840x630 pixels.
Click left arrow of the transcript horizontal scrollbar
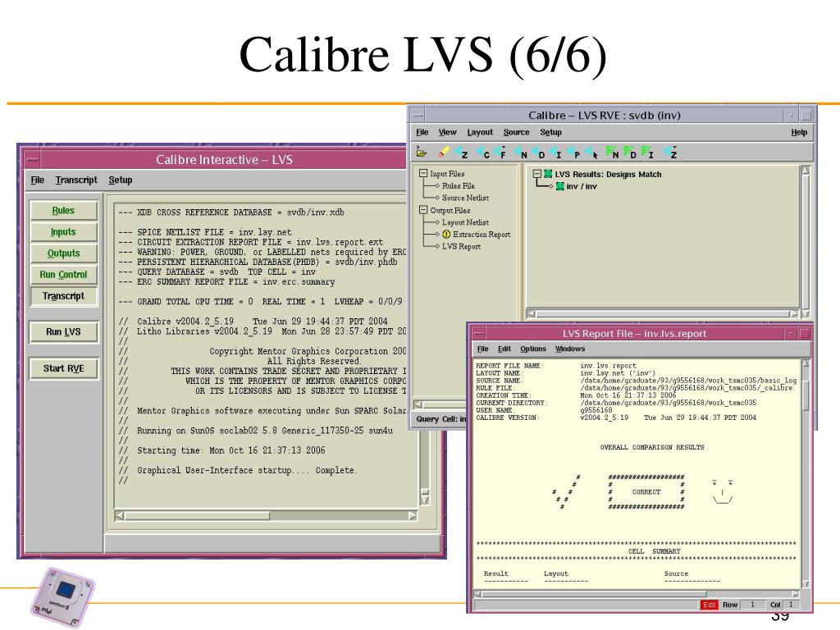[120, 516]
